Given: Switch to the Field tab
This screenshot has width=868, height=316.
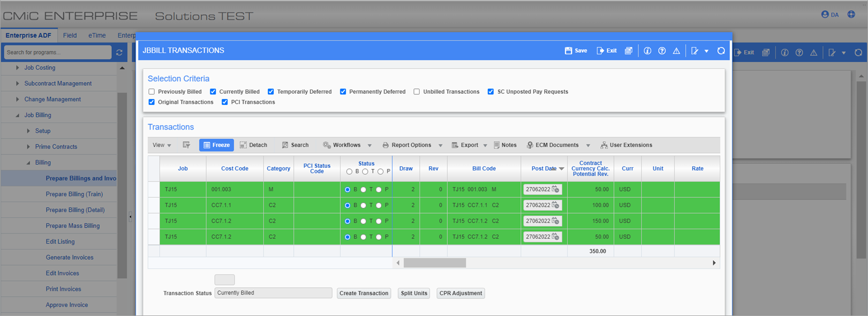Looking at the screenshot, I should tap(70, 35).
